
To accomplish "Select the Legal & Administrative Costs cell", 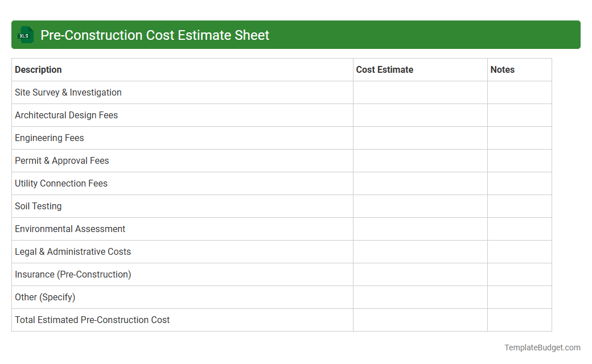I will coord(73,251).
